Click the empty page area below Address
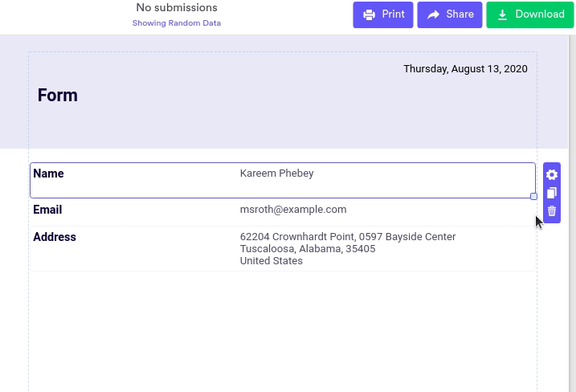576x392 pixels. point(281,329)
